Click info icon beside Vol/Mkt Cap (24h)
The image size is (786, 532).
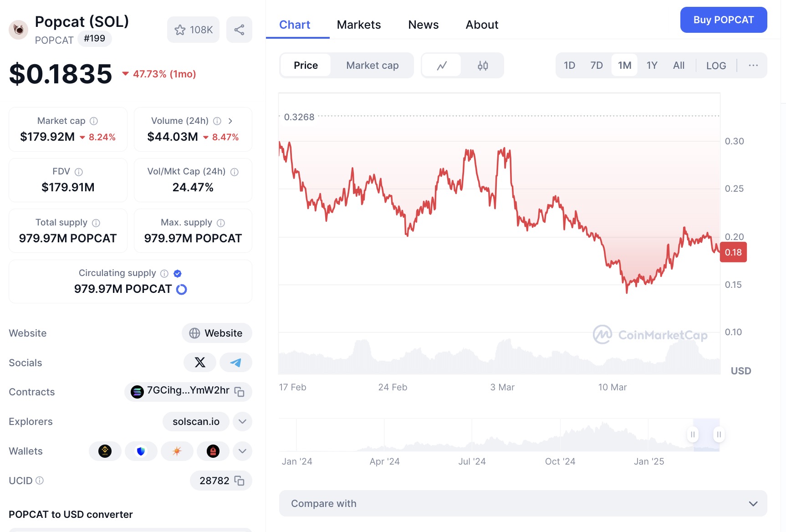coord(235,172)
